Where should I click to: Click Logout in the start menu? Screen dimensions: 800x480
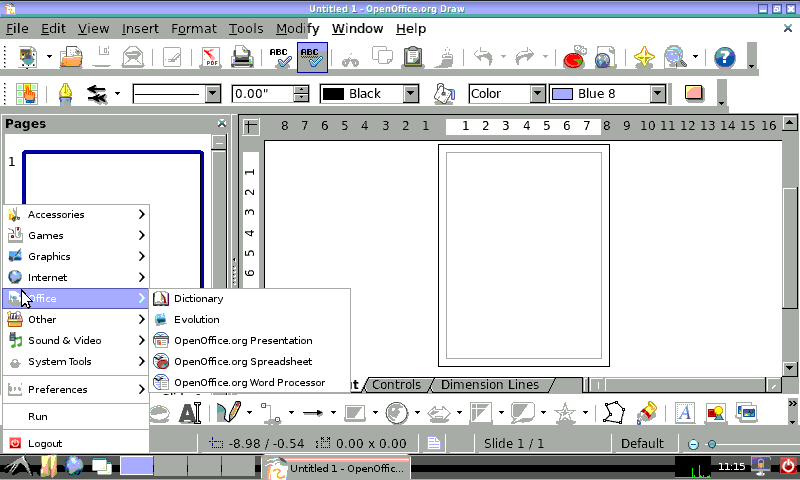(45, 443)
